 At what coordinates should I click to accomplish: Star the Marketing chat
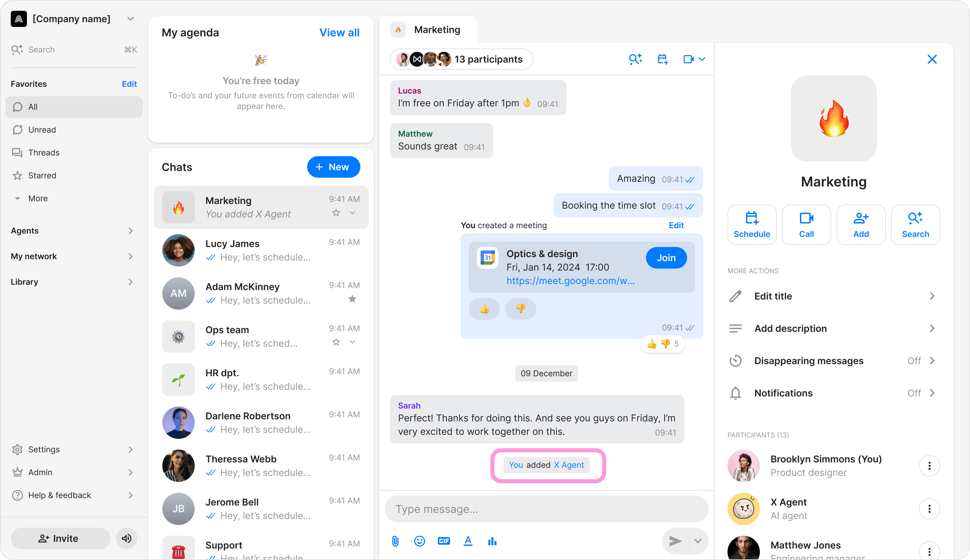(336, 213)
